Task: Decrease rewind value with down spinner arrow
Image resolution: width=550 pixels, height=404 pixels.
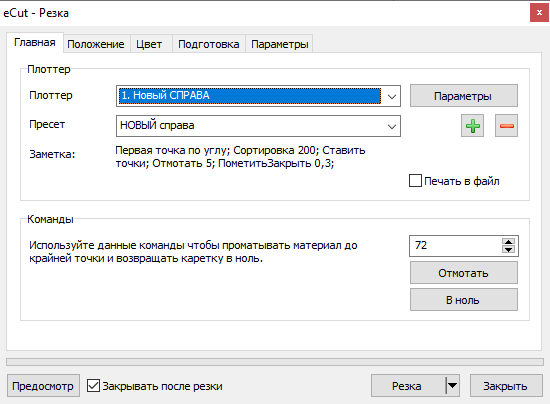Action: [x=508, y=249]
